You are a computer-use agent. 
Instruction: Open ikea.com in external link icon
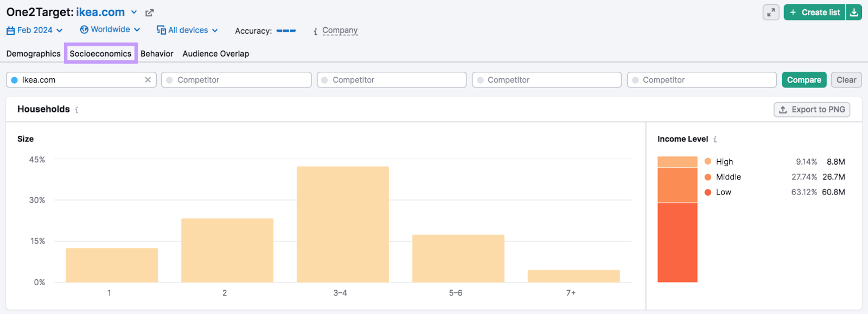click(x=150, y=12)
